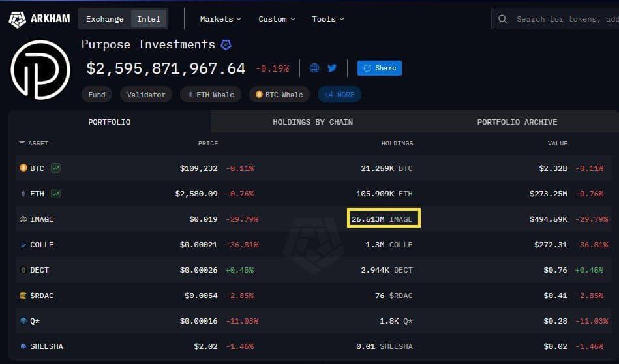Open the Purpose Investments website globe icon
This screenshot has width=619, height=364.
(314, 68)
